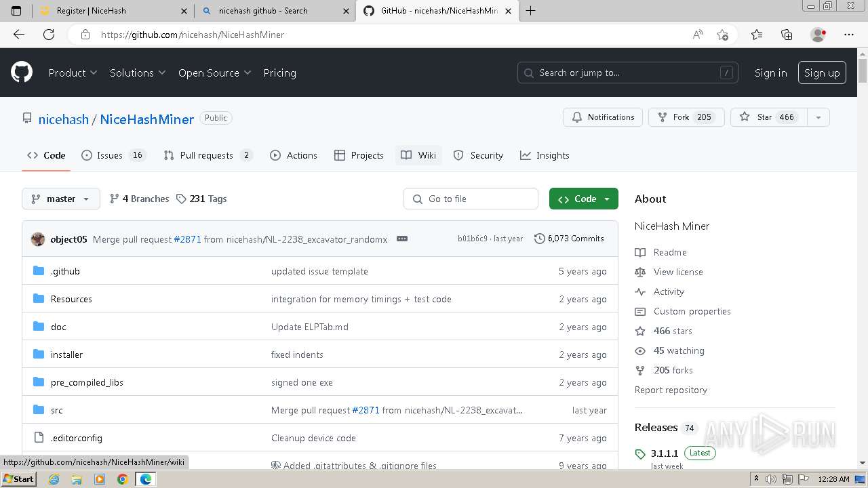Image resolution: width=868 pixels, height=488 pixels.
Task: Open the Security tab
Action: [x=478, y=155]
